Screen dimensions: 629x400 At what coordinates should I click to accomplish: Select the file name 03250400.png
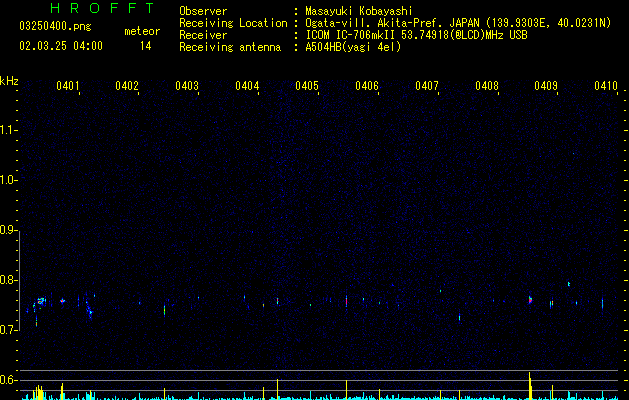pos(55,27)
